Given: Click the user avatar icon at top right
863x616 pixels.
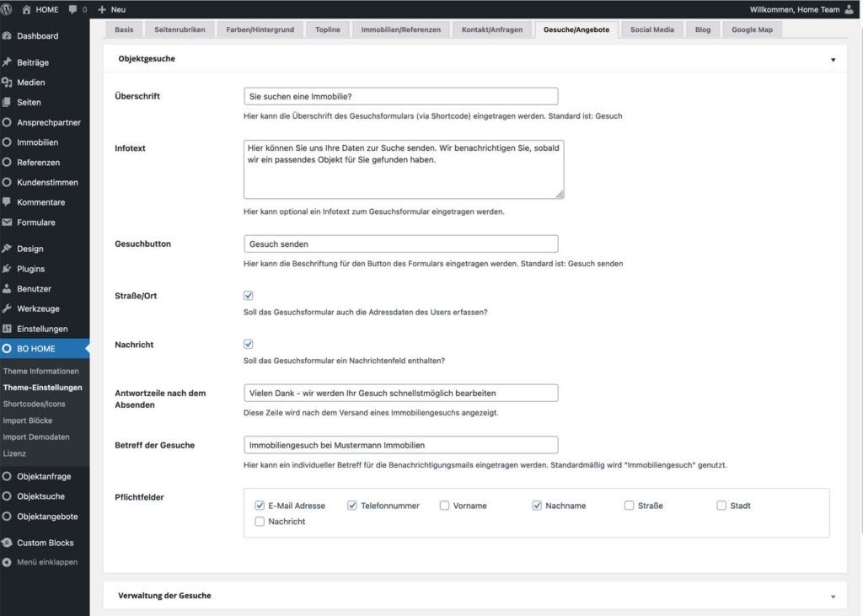Looking at the screenshot, I should (849, 9).
